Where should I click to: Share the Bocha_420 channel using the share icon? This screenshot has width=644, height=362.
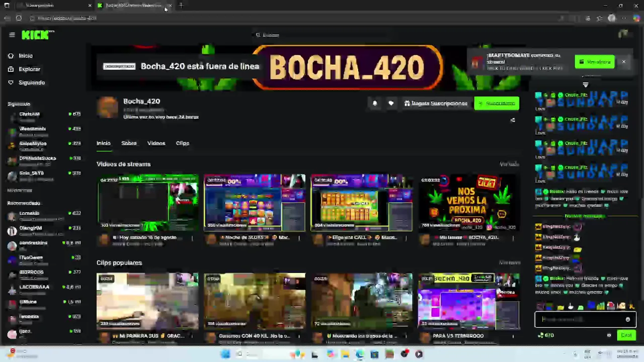click(x=513, y=120)
